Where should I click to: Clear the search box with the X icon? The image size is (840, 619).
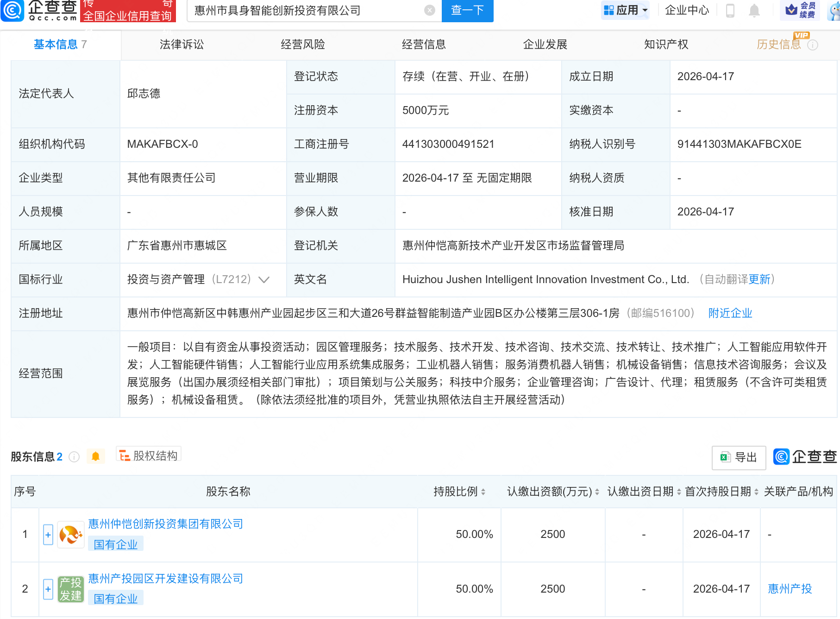coord(429,10)
